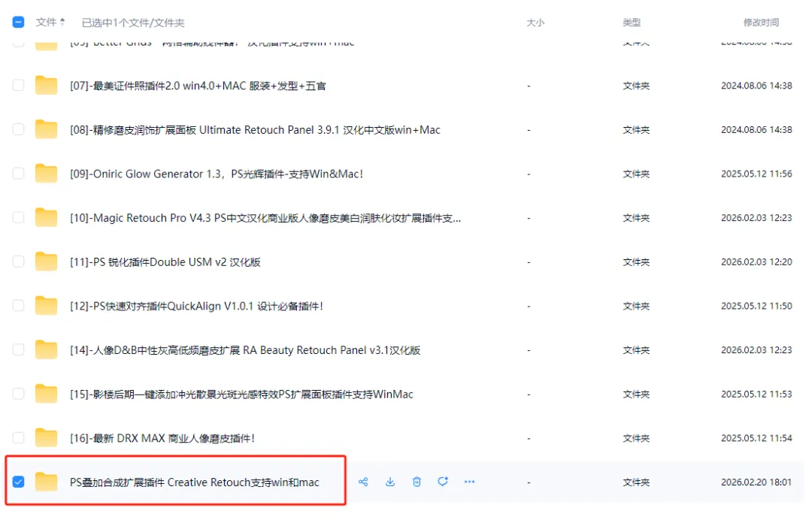Click the 大小 column header
The height and width of the screenshot is (517, 812).
click(x=535, y=23)
